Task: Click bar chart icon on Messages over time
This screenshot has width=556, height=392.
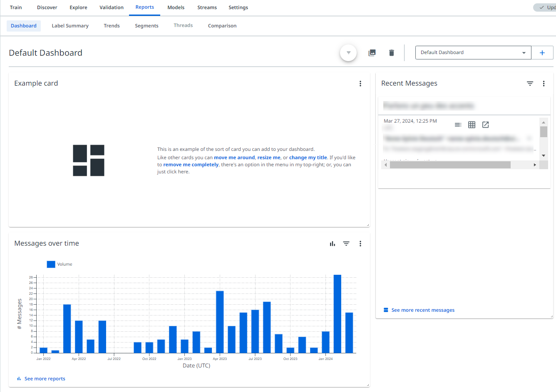Action: 333,244
